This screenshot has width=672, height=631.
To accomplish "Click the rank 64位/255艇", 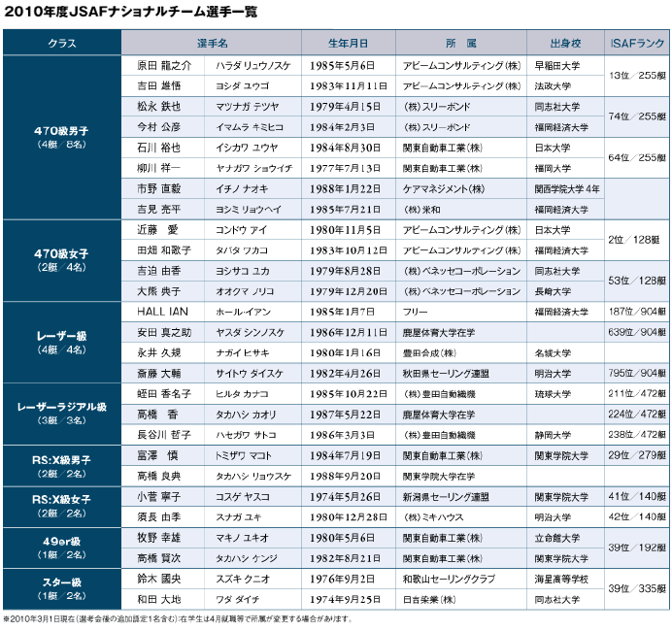I will click(x=637, y=157).
